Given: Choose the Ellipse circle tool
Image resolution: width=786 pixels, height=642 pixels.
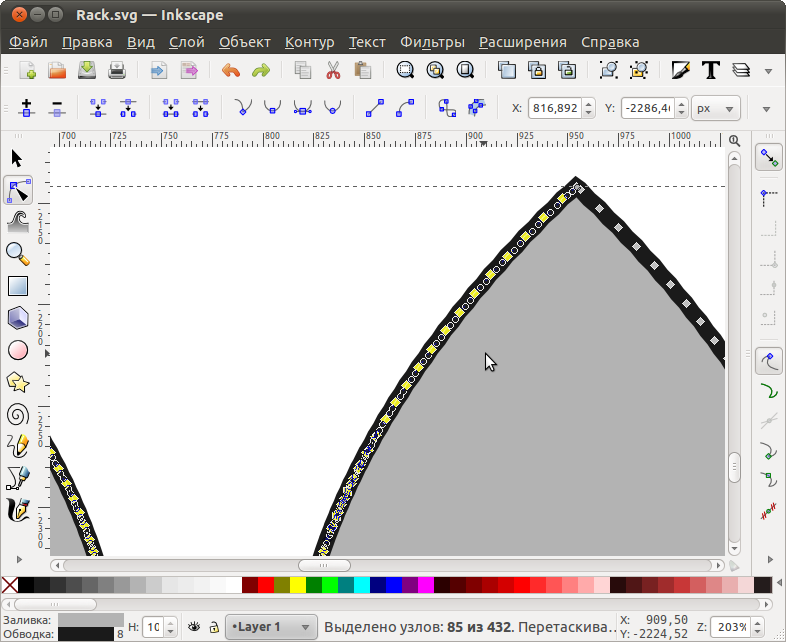Looking at the screenshot, I should pos(18,350).
